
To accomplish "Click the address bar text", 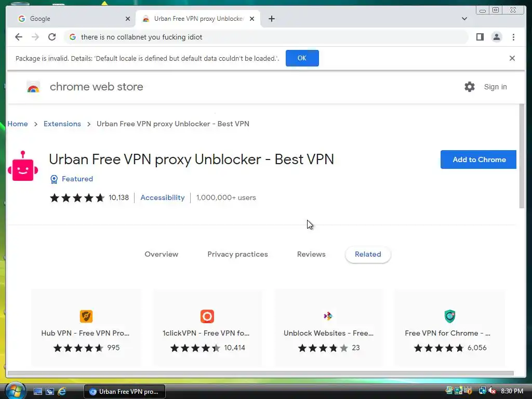I will pyautogui.click(x=141, y=37).
